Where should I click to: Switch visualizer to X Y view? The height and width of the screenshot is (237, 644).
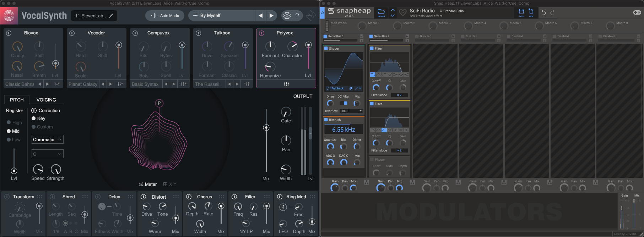170,184
